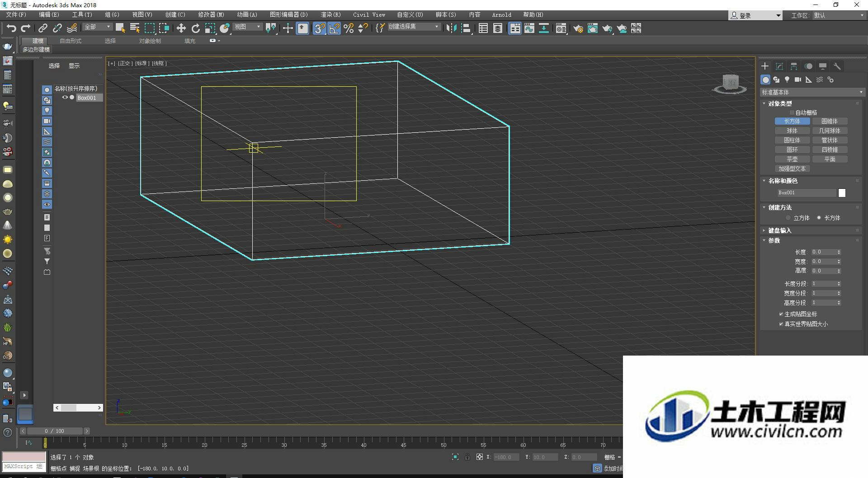Screen dimensions: 868x478
Task: Click the scene explorer horizontal scrollbar
Action: click(x=78, y=408)
